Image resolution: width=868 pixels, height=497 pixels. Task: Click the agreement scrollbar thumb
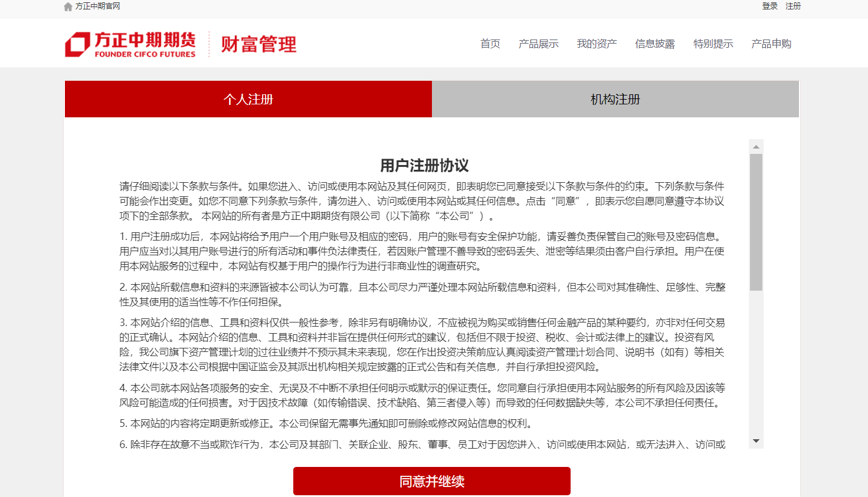tap(756, 222)
